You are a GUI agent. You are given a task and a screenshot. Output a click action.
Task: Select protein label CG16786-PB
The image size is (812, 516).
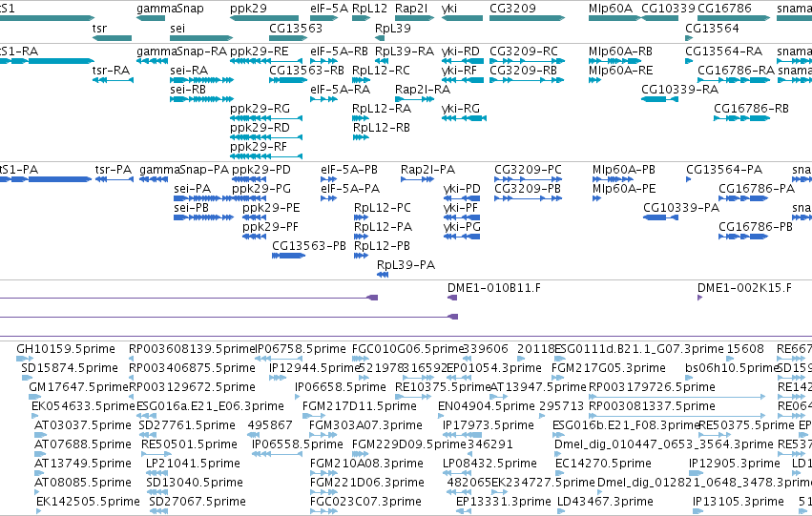(x=756, y=227)
